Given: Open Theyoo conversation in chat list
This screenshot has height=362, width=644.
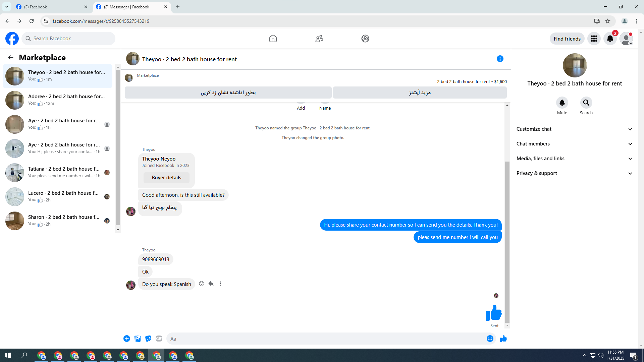Looking at the screenshot, I should (58, 76).
